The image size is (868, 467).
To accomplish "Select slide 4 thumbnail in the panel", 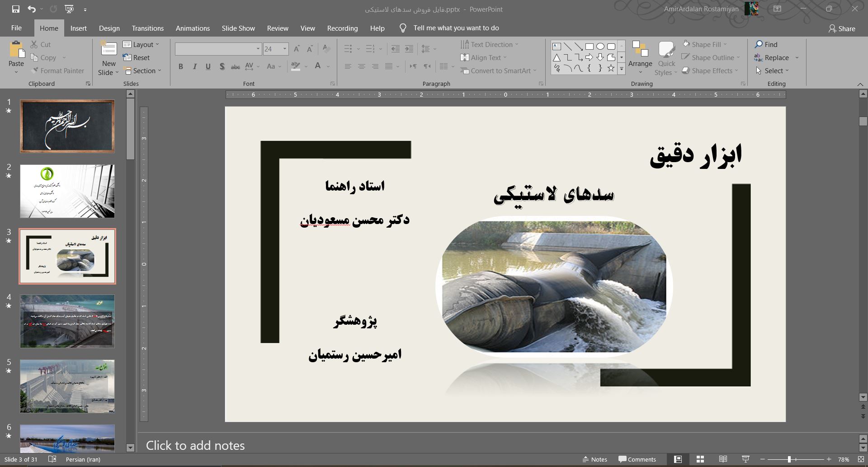I will (67, 321).
